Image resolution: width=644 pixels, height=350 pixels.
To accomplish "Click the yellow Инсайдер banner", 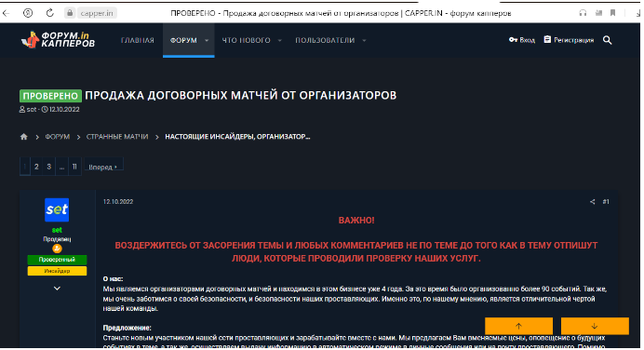I will 57,271.
